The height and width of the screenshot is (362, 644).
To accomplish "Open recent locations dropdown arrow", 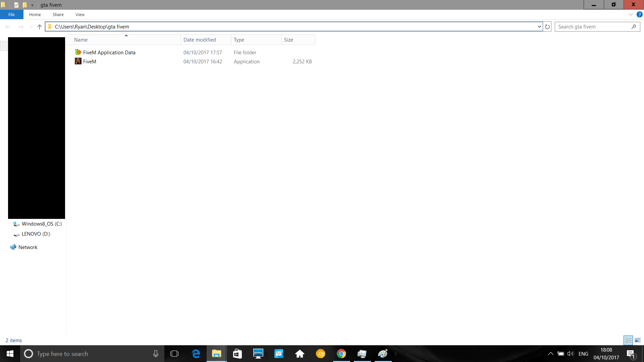I will tap(31, 27).
